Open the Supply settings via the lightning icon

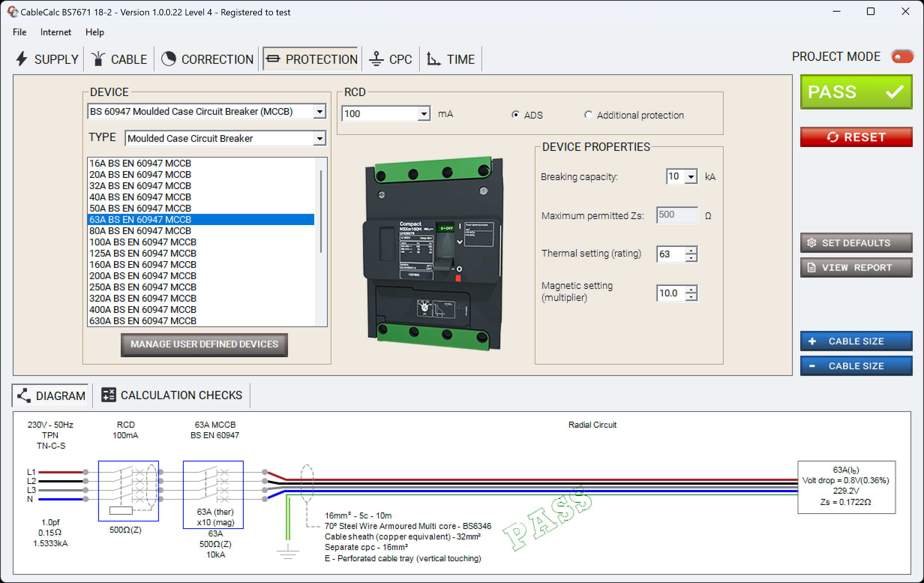point(22,59)
